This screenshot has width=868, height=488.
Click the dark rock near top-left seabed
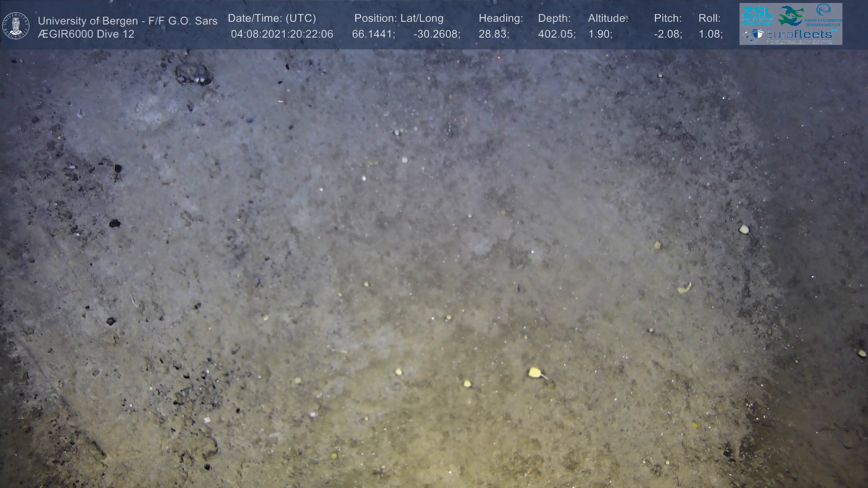193,74
